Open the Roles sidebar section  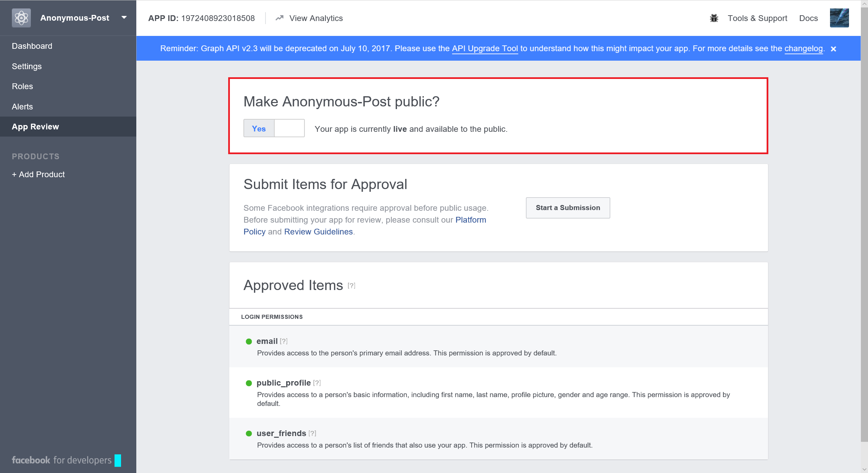22,86
